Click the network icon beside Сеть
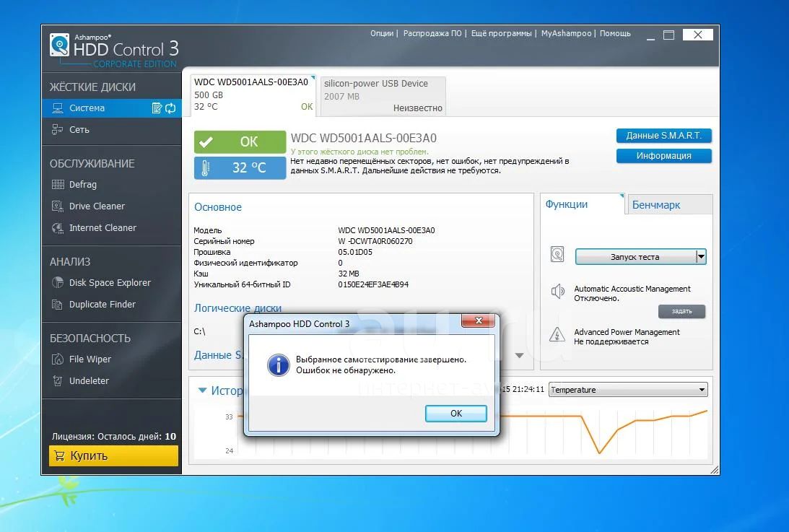789x532 pixels. [x=57, y=130]
